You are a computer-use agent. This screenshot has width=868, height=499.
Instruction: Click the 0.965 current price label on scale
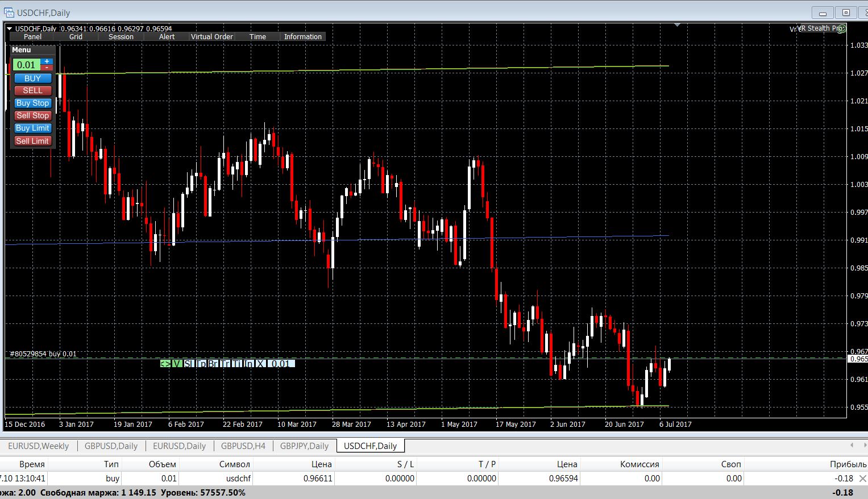(858, 359)
